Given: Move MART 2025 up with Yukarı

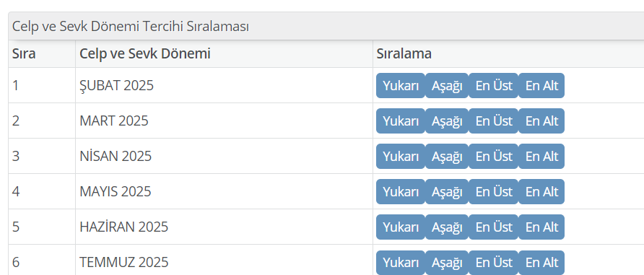Looking at the screenshot, I should point(401,121).
